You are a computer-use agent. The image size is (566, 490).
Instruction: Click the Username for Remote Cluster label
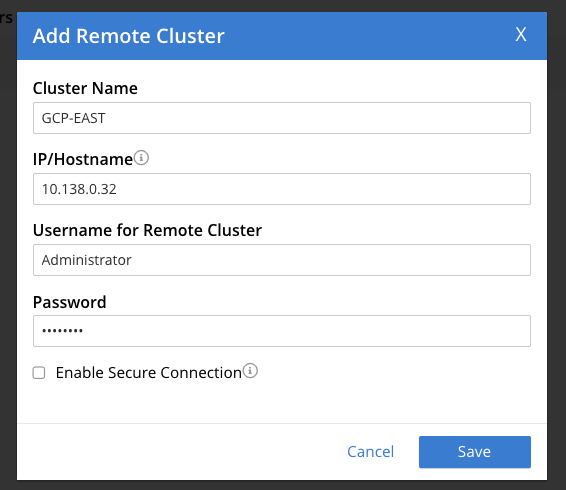(147, 230)
